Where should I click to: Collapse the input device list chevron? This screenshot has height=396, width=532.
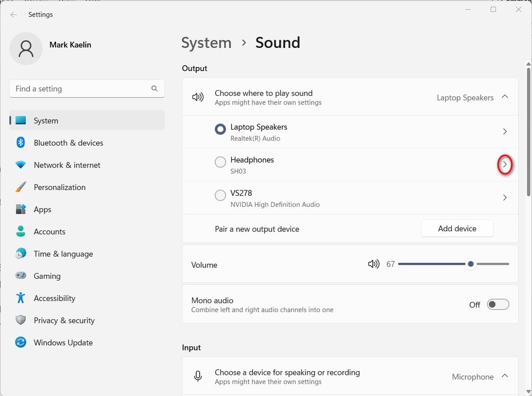tap(505, 376)
